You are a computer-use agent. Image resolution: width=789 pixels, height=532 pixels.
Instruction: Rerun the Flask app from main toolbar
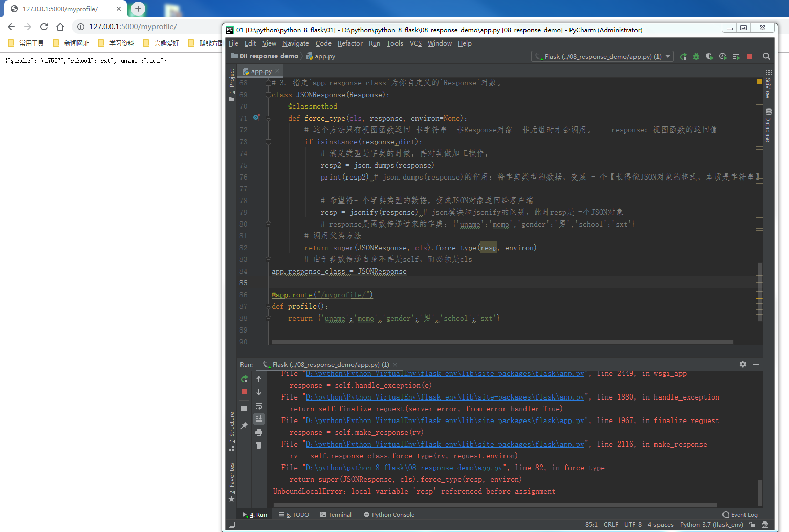point(683,57)
